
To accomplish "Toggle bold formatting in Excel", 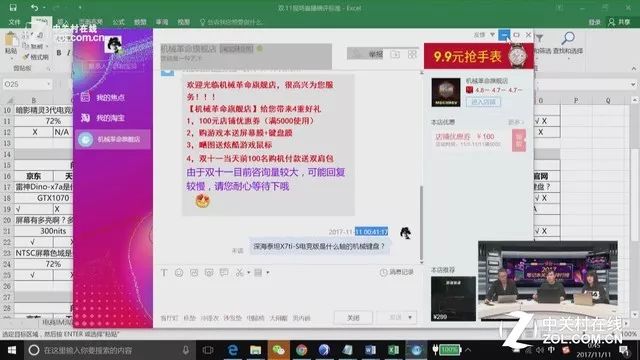I will pos(59,53).
